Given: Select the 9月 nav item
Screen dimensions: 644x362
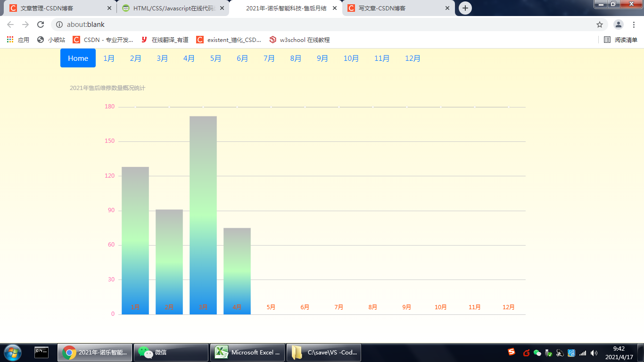Looking at the screenshot, I should click(322, 58).
